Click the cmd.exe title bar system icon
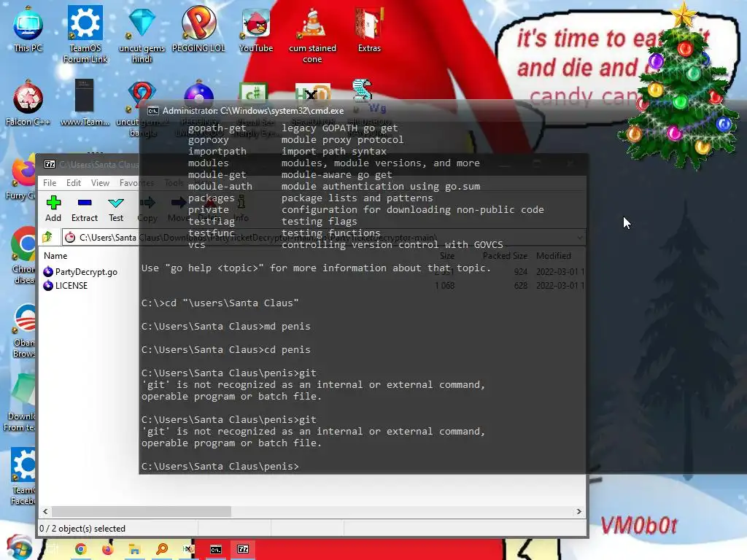 153,111
